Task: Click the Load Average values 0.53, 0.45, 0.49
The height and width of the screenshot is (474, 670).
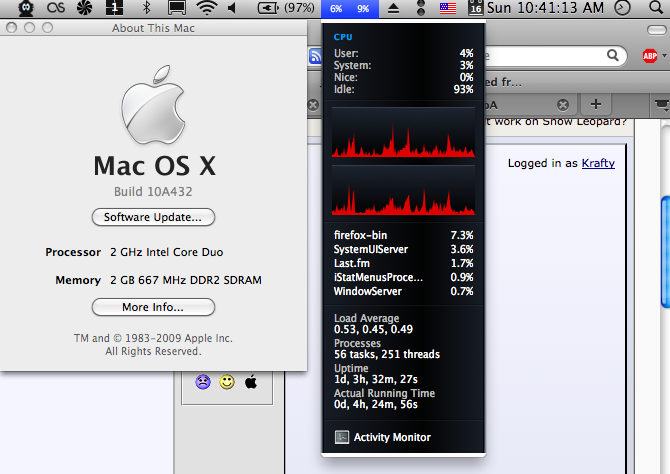Action: pos(373,330)
